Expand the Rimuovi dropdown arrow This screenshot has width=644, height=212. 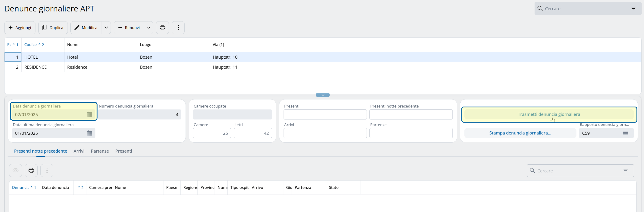[148, 28]
